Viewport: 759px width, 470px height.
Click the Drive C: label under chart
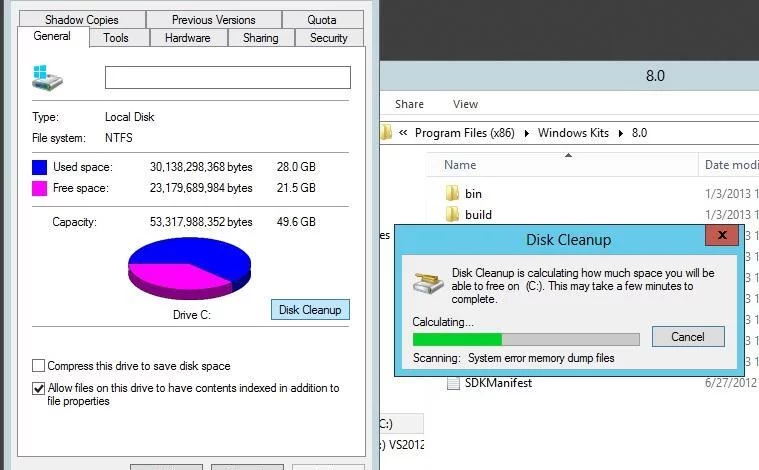click(192, 315)
